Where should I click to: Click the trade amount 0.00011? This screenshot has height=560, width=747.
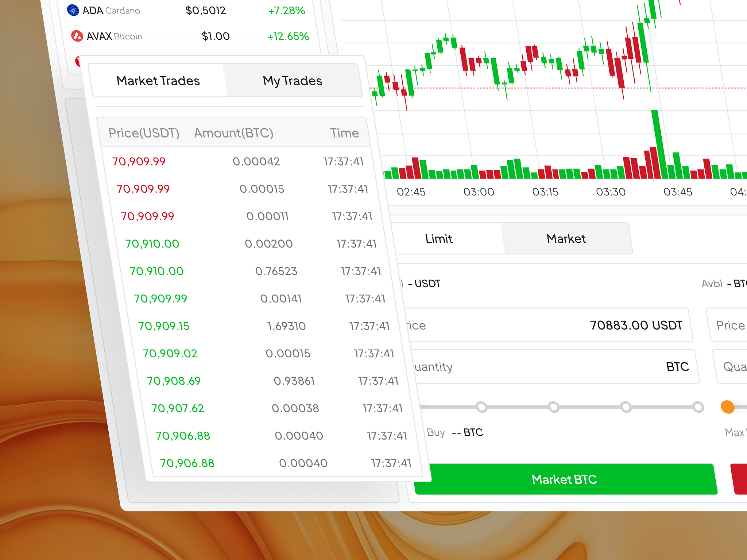(x=267, y=216)
